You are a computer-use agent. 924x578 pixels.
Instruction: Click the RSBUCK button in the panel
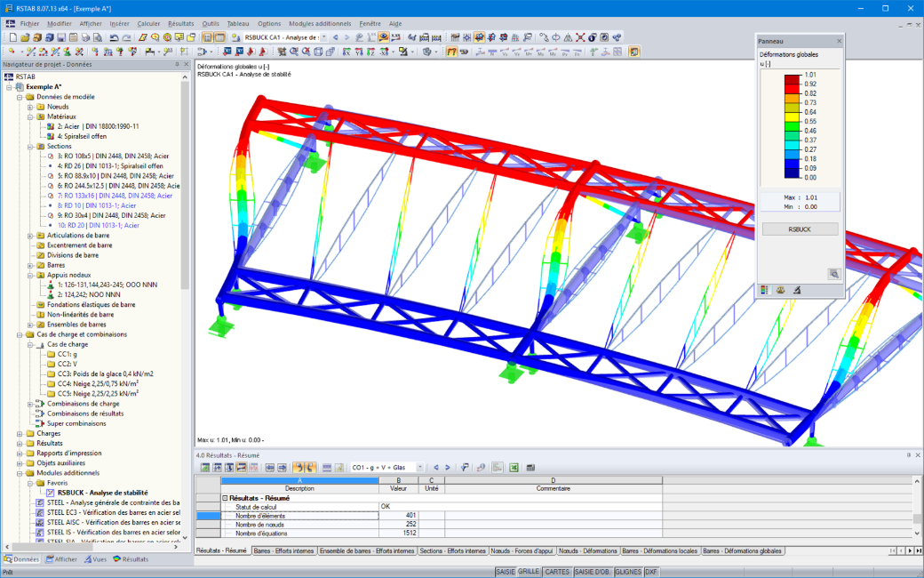[800, 229]
